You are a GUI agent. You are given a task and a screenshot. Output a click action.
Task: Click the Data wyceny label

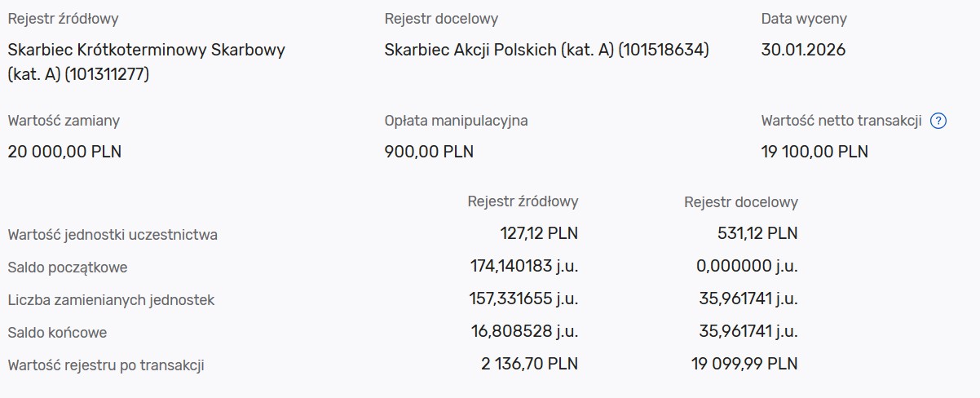pyautogui.click(x=804, y=19)
